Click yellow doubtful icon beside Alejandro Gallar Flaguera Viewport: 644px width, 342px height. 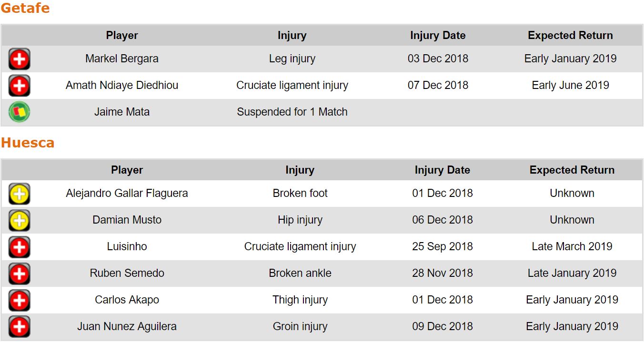pos(19,194)
